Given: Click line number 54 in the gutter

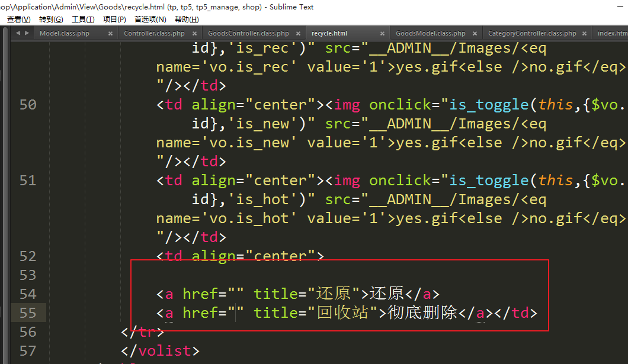Looking at the screenshot, I should 27,294.
